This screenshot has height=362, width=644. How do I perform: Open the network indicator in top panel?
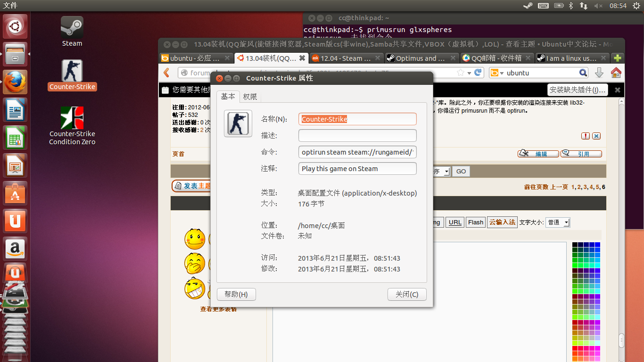[584, 6]
